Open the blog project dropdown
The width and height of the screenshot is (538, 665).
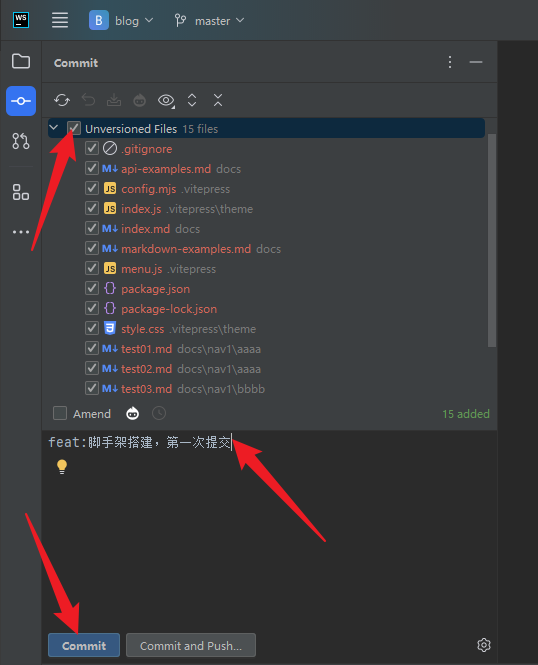(x=121, y=20)
